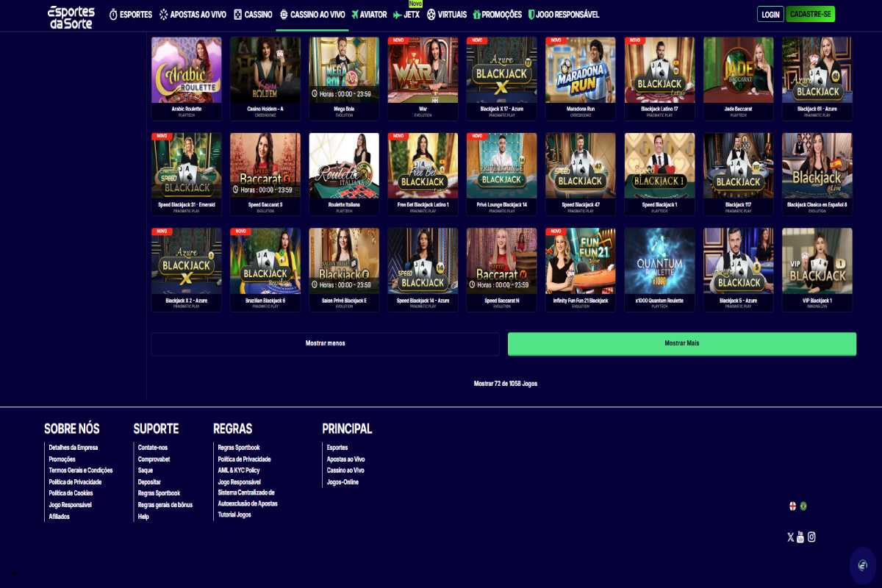This screenshot has width=882, height=588.
Task: Click the Login button
Action: coord(770,15)
